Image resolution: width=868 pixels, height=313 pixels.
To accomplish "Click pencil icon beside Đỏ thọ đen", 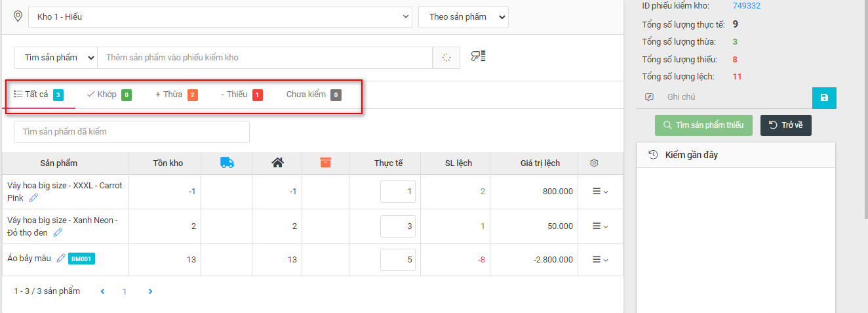I will coord(58,232).
